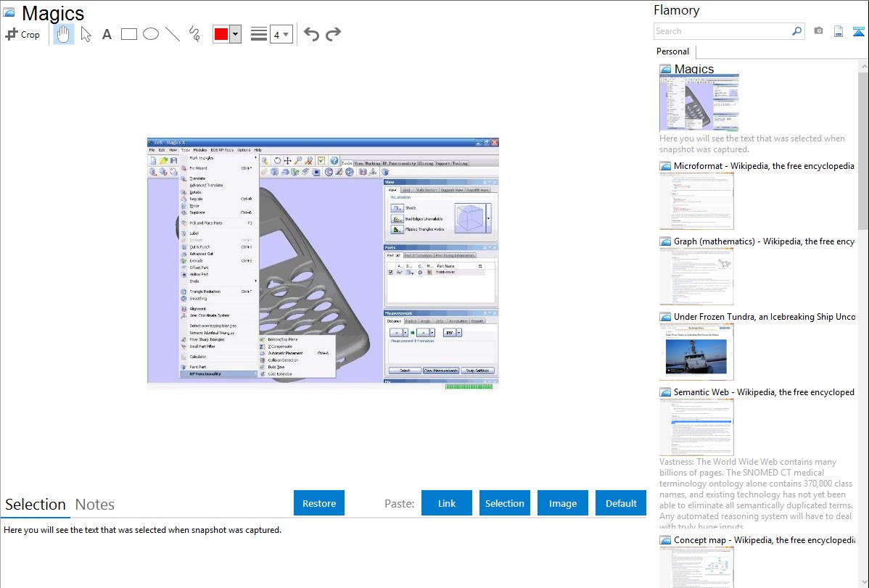The height and width of the screenshot is (588, 869).
Task: Click the 'Magics' title in the snapshot list
Action: (694, 70)
